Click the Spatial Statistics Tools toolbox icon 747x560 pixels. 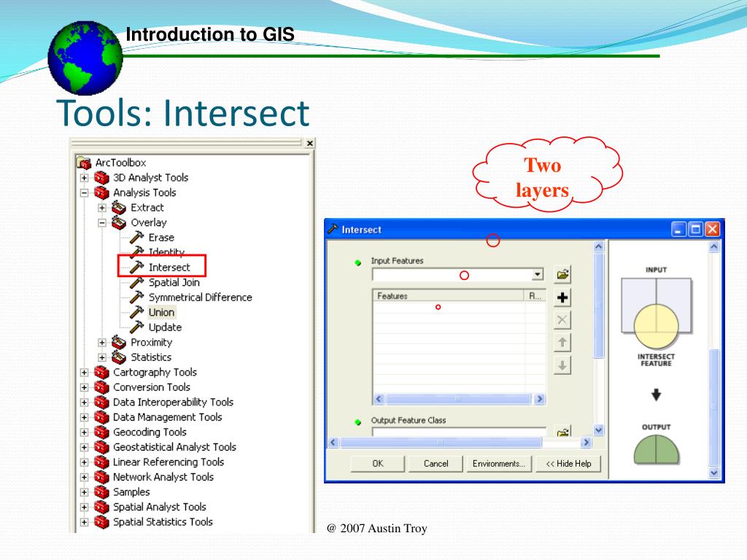coord(101,522)
